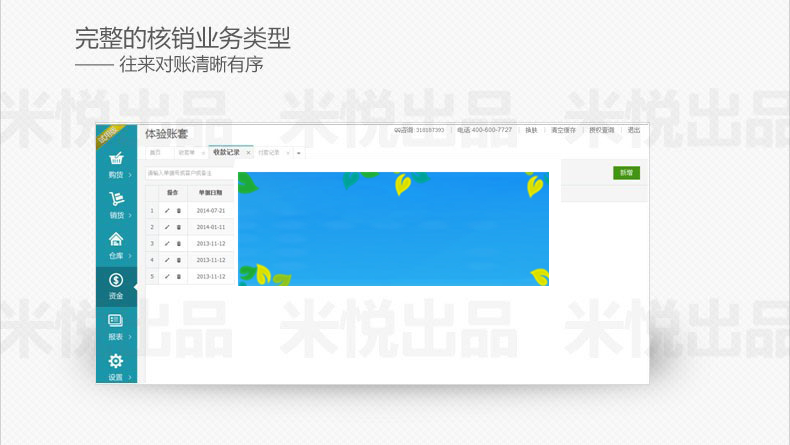Select the 资金 funds dollar icon
This screenshot has height=445, width=790.
[116, 280]
